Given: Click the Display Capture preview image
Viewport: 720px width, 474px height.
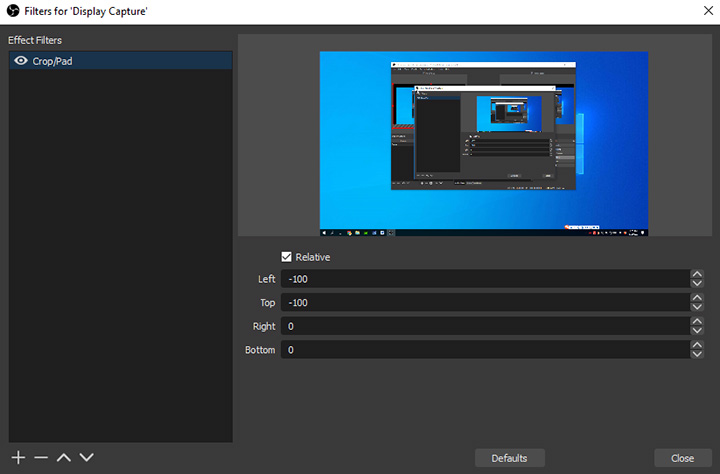Looking at the screenshot, I should [483, 143].
